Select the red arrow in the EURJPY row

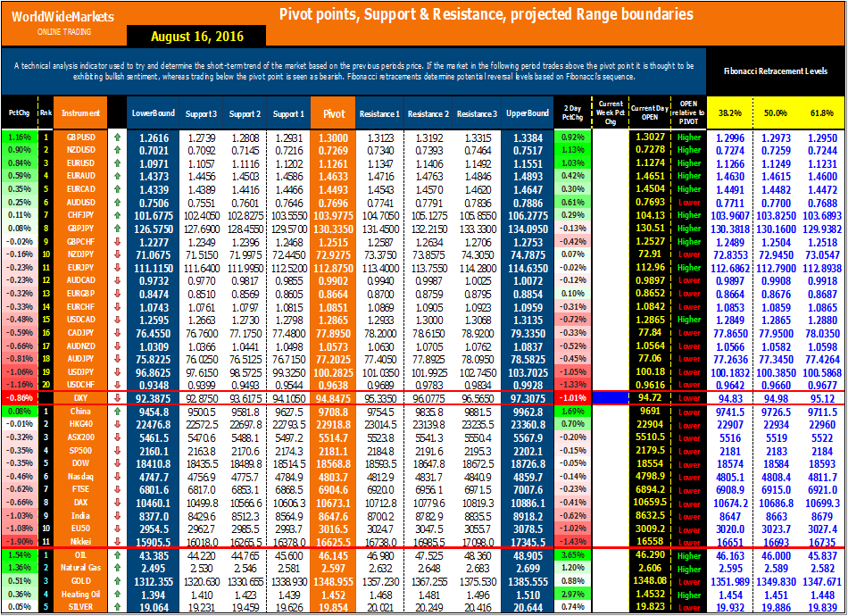117,267
